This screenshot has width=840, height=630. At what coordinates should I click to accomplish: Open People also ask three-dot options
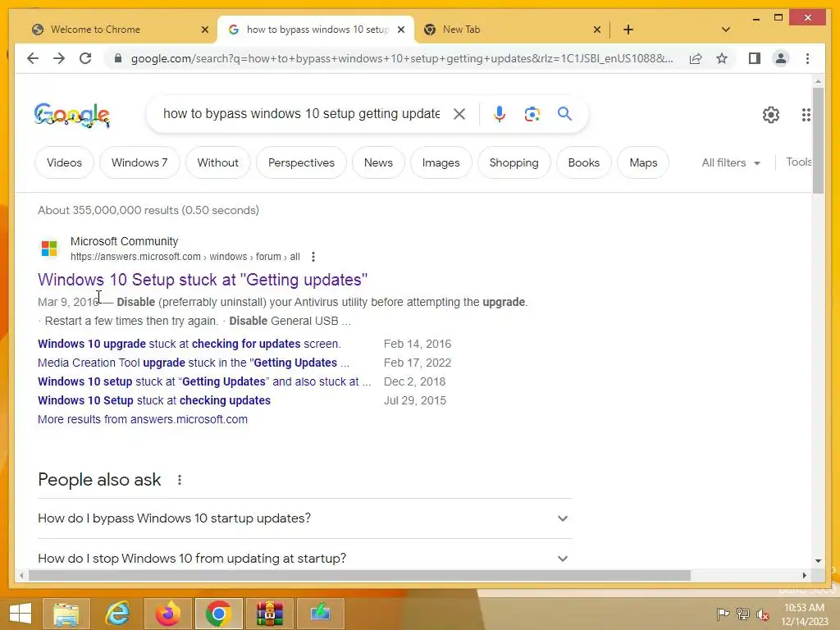pyautogui.click(x=180, y=480)
